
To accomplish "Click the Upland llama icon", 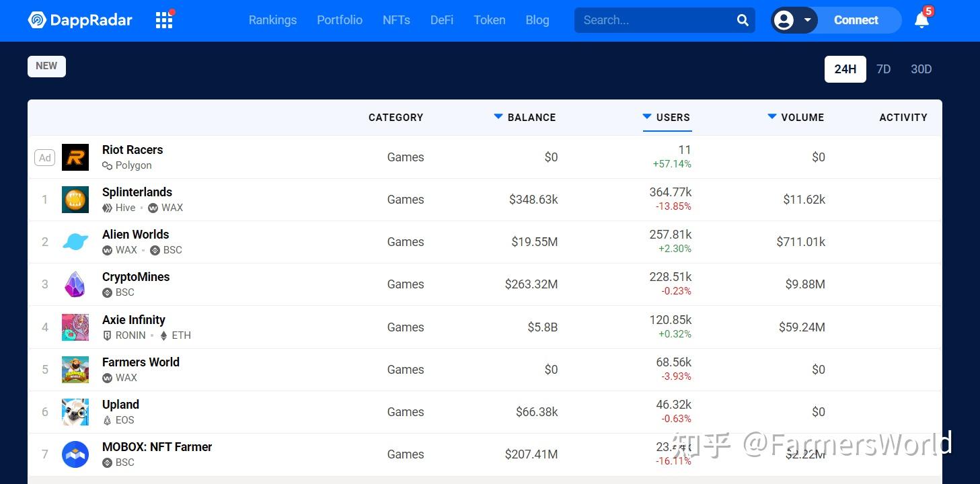I will 75,412.
